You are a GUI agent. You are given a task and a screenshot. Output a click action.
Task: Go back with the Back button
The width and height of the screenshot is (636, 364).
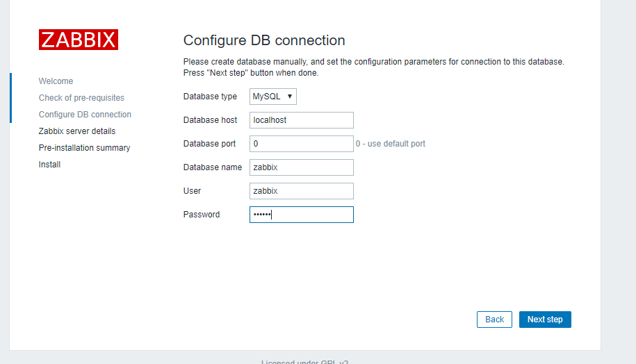click(494, 320)
